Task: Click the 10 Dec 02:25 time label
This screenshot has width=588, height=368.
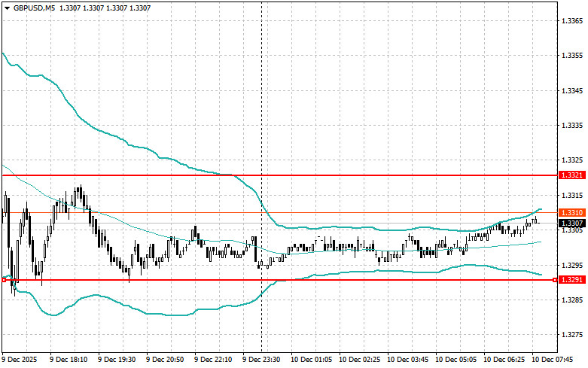Action: pyautogui.click(x=359, y=360)
